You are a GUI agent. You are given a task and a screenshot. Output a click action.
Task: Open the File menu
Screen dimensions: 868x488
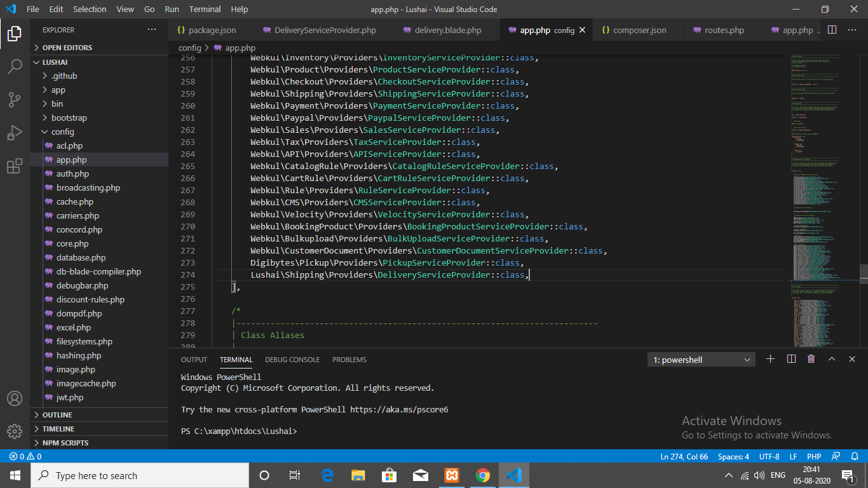[x=33, y=10]
